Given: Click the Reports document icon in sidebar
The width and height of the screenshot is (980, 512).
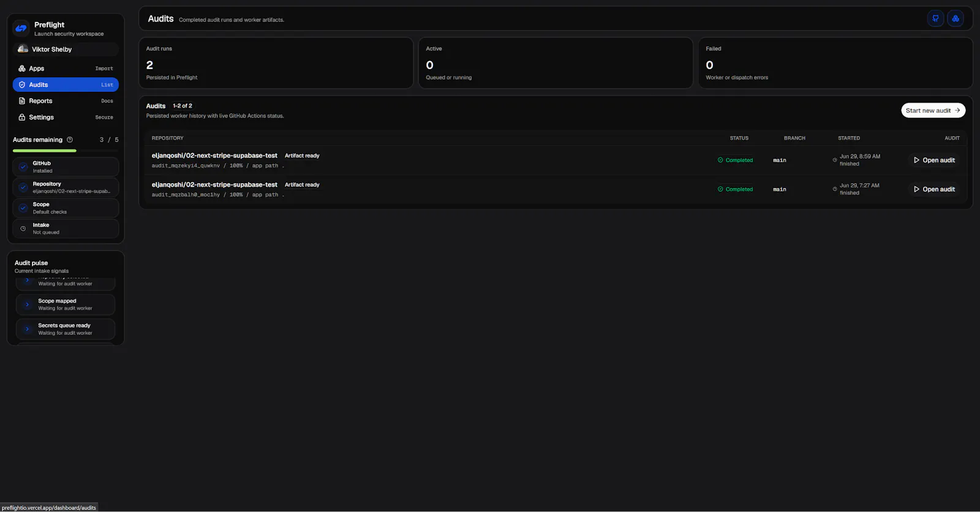Looking at the screenshot, I should [22, 101].
